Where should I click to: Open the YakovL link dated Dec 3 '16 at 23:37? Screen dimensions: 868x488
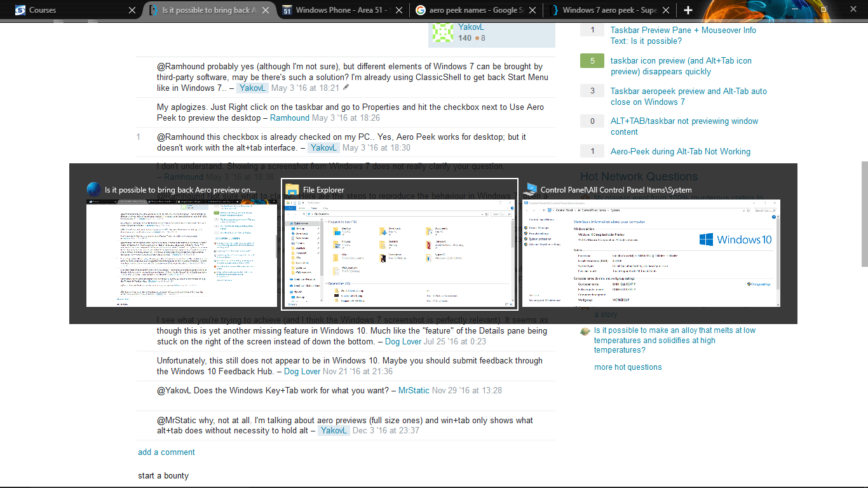tap(334, 430)
